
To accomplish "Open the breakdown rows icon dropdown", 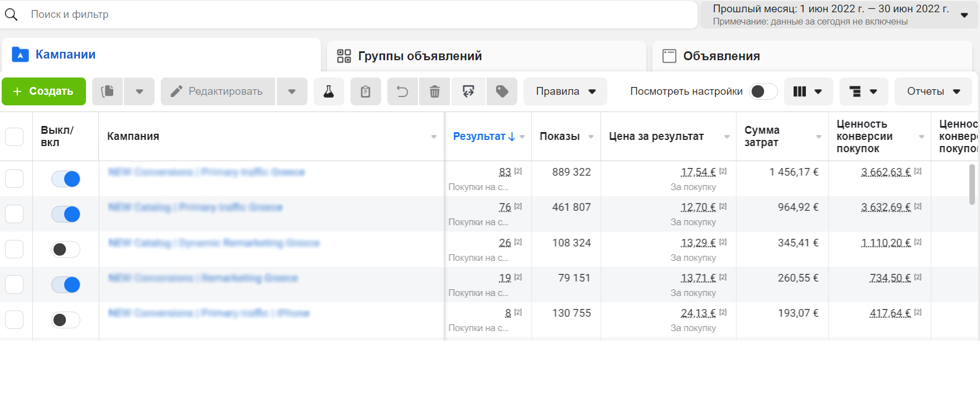I will pos(863,91).
